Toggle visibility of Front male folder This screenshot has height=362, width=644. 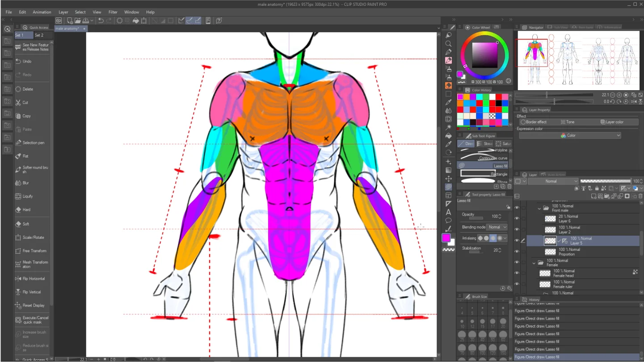point(517,208)
